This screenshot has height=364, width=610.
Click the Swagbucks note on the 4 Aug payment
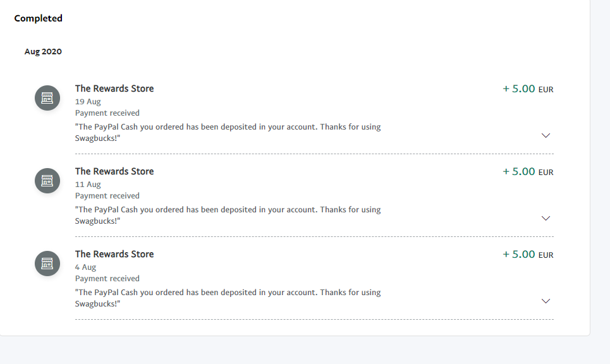click(228, 298)
